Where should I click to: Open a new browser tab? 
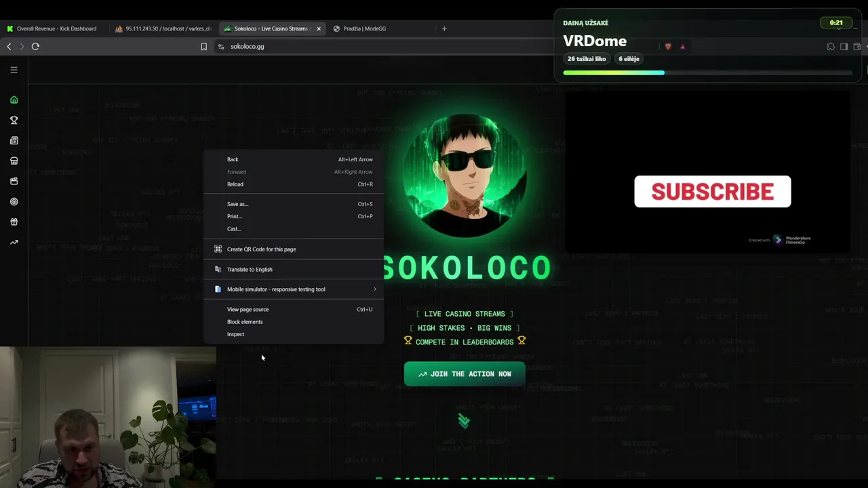pyautogui.click(x=444, y=28)
